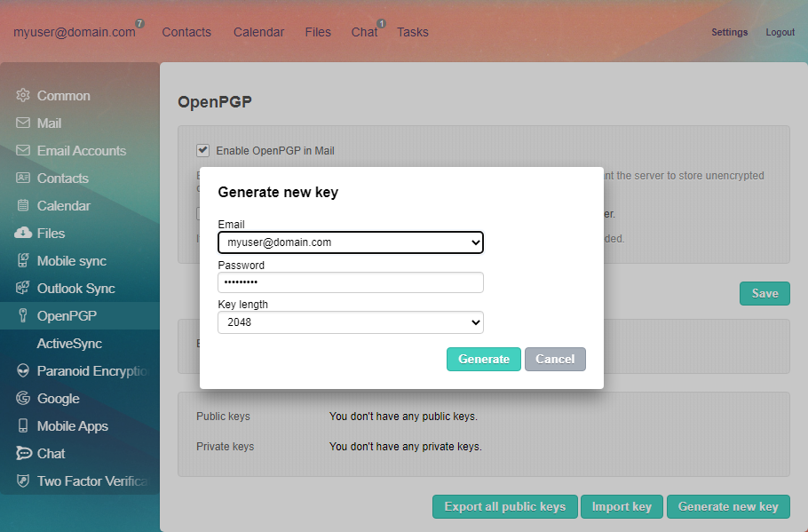Toggle the Enable OpenPGP in Mail checkbox
Viewport: 808px width, 532px height.
pos(203,150)
